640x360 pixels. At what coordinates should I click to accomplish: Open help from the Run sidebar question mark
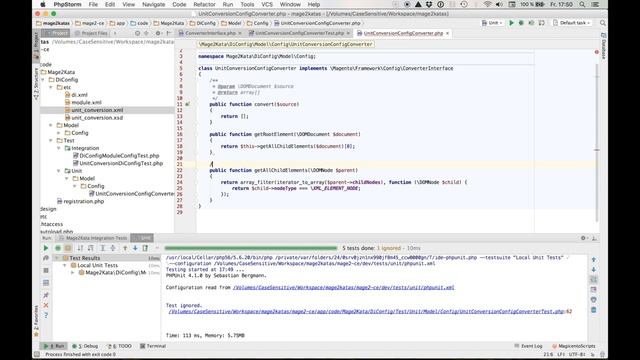pos(46,315)
